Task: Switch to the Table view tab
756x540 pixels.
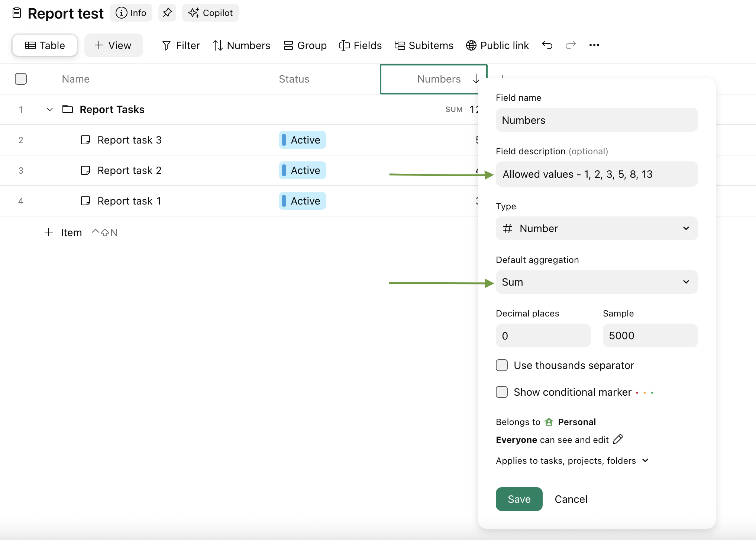Action: pyautogui.click(x=45, y=45)
